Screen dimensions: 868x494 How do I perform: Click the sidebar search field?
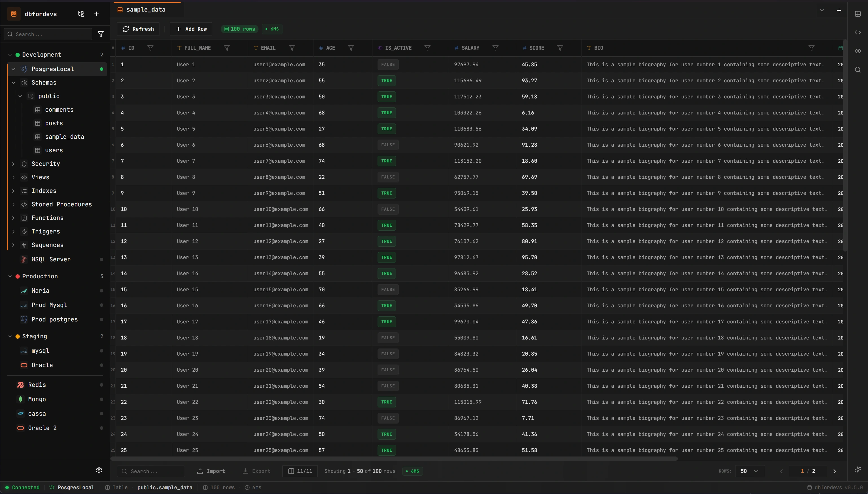[48, 34]
